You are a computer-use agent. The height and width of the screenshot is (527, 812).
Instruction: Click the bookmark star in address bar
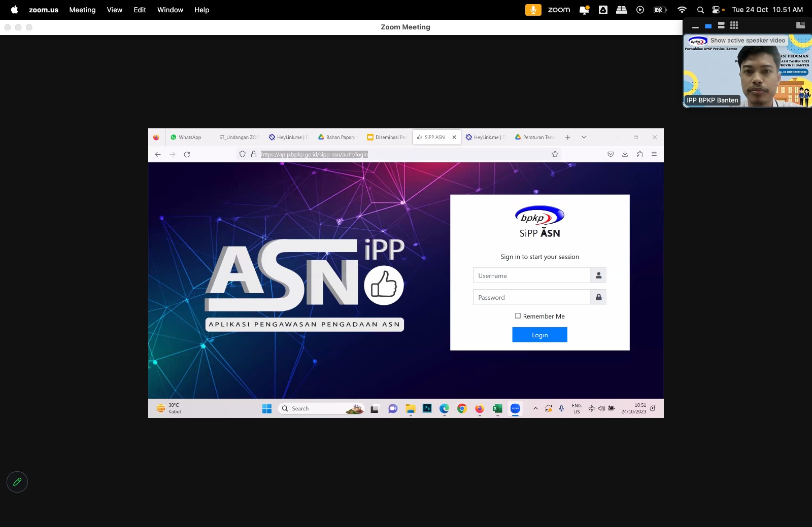click(x=555, y=154)
